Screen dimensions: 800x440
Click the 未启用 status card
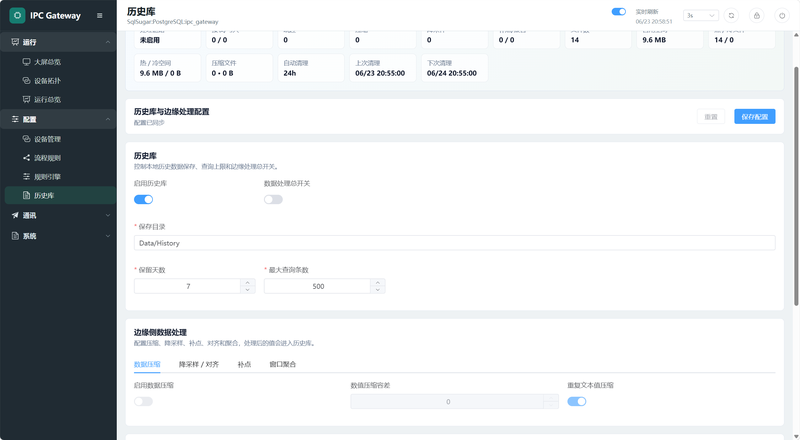pyautogui.click(x=167, y=39)
